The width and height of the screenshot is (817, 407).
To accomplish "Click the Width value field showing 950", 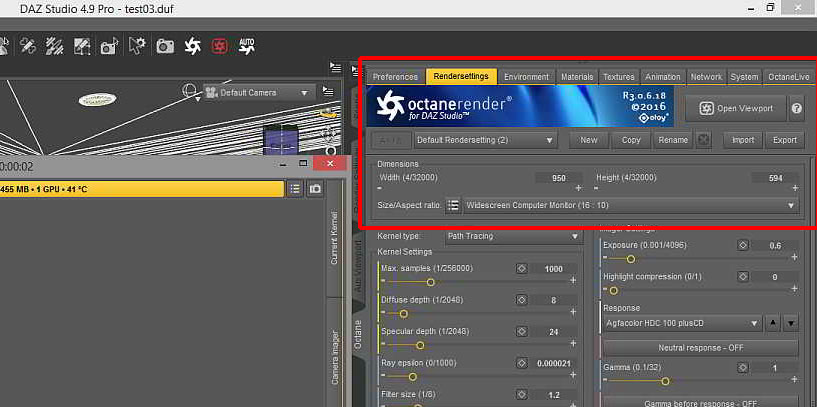I will (x=559, y=178).
